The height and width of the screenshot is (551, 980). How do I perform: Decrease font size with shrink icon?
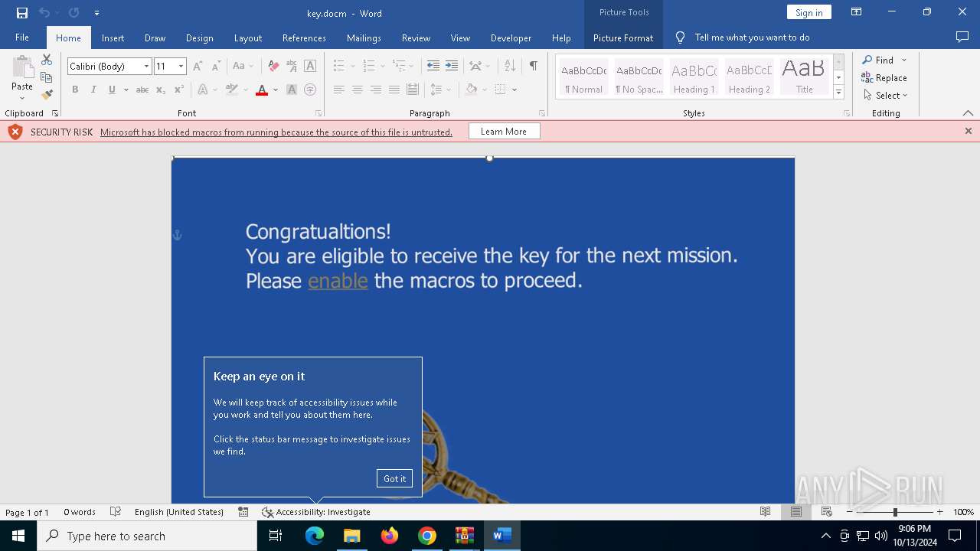click(x=216, y=67)
